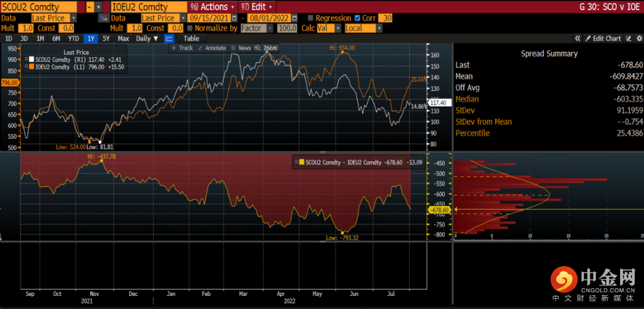
Task: Activate the Track crosshair tool
Action: click(182, 48)
